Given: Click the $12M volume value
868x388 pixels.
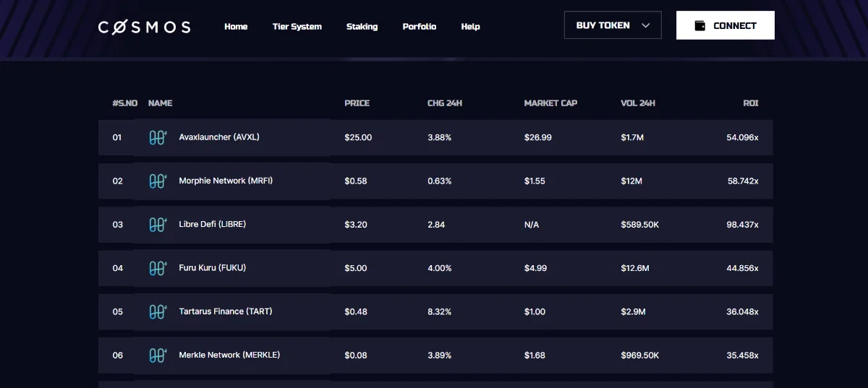Looking at the screenshot, I should click(631, 181).
